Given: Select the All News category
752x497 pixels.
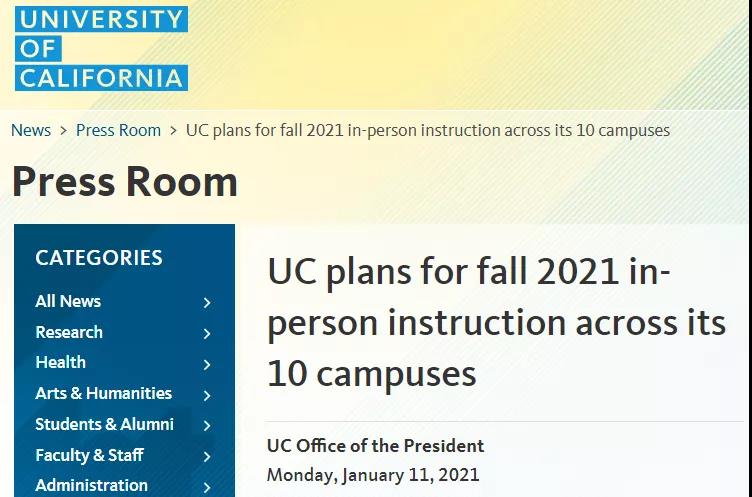Looking at the screenshot, I should click(x=68, y=301).
